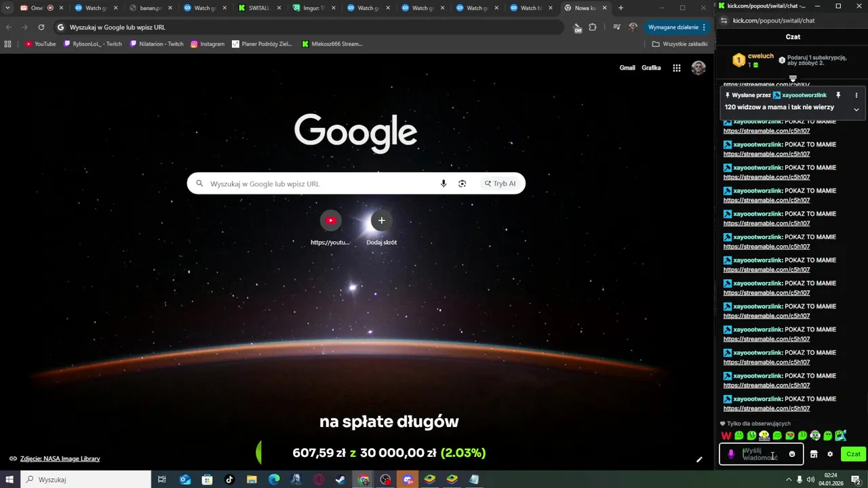
Task: Open a new browser tab
Action: pos(620,8)
